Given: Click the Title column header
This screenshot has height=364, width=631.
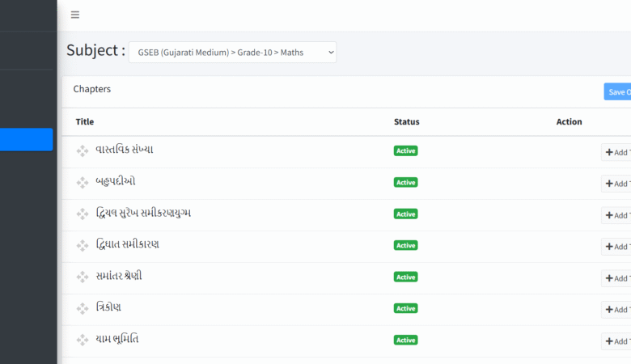Looking at the screenshot, I should pyautogui.click(x=85, y=122).
